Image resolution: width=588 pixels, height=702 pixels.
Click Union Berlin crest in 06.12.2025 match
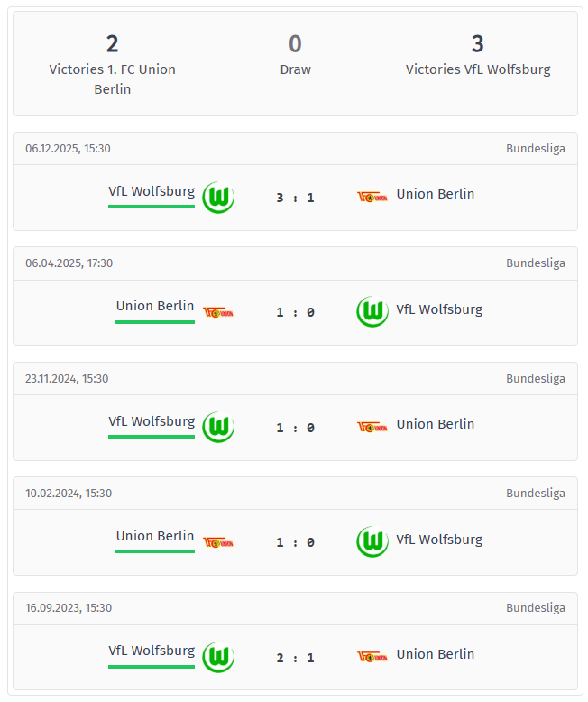click(372, 197)
